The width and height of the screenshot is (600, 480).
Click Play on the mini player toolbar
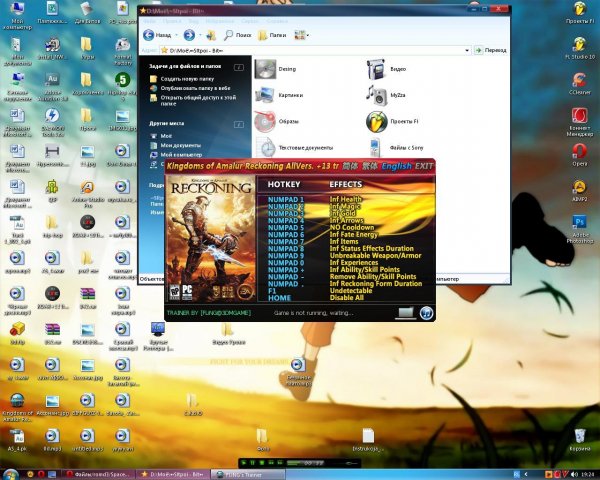point(244,463)
